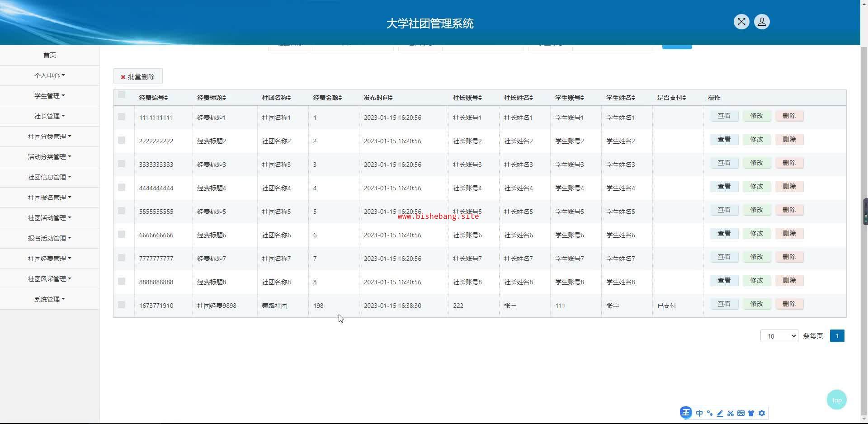Sort the table by 经费编号 column
868x424 pixels.
click(153, 98)
